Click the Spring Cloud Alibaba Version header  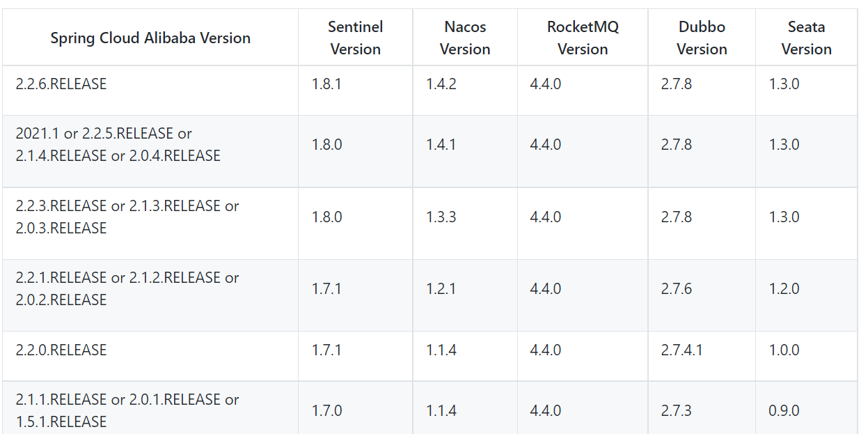(150, 38)
